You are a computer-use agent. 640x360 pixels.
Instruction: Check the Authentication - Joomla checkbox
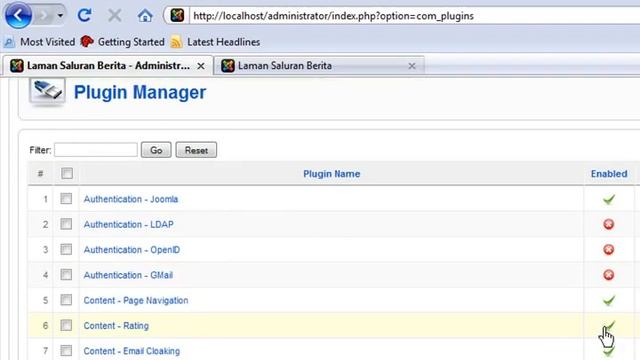tap(66, 199)
